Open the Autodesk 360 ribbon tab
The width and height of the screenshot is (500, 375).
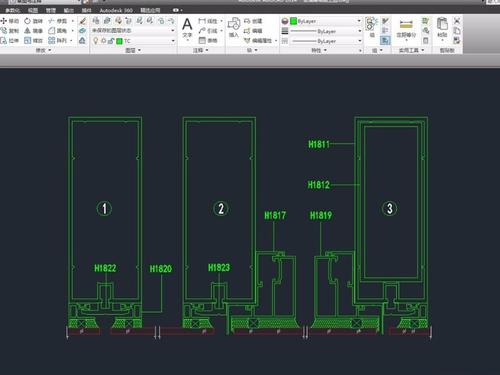(116, 10)
